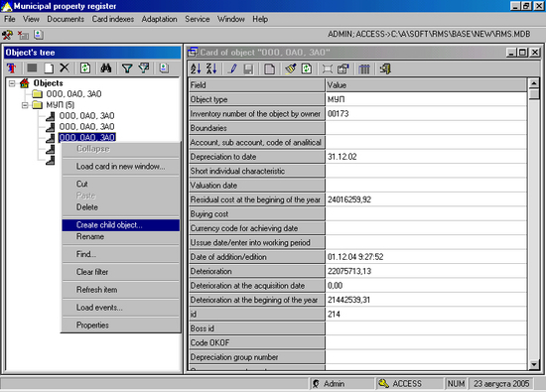Click the pencil edit icon in card toolbar

232,68
